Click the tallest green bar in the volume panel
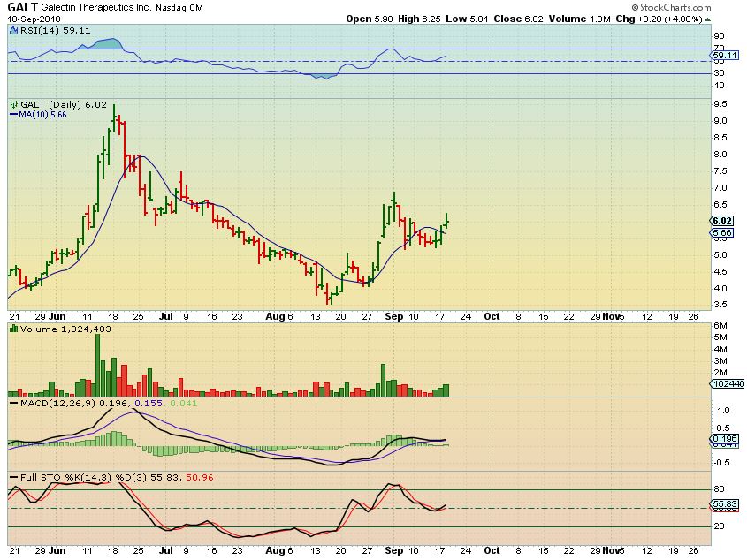Screen dimensions: 747x560 click(x=97, y=366)
